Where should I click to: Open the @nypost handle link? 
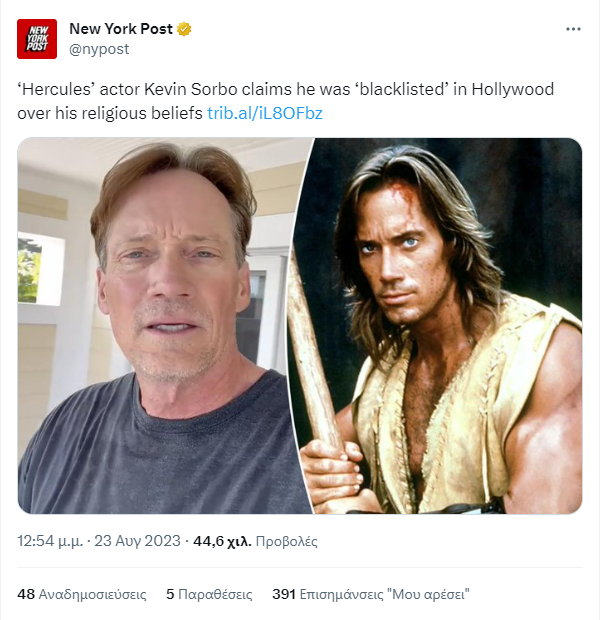99,49
